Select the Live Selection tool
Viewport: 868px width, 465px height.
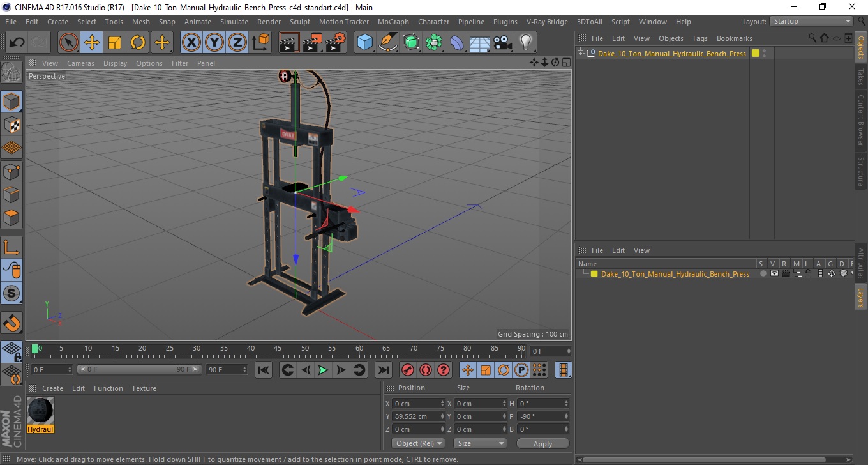coord(69,43)
